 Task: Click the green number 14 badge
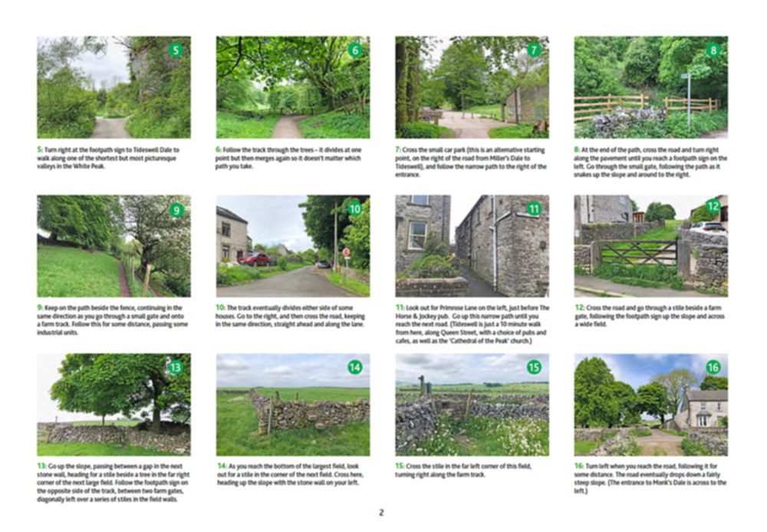[x=355, y=367]
